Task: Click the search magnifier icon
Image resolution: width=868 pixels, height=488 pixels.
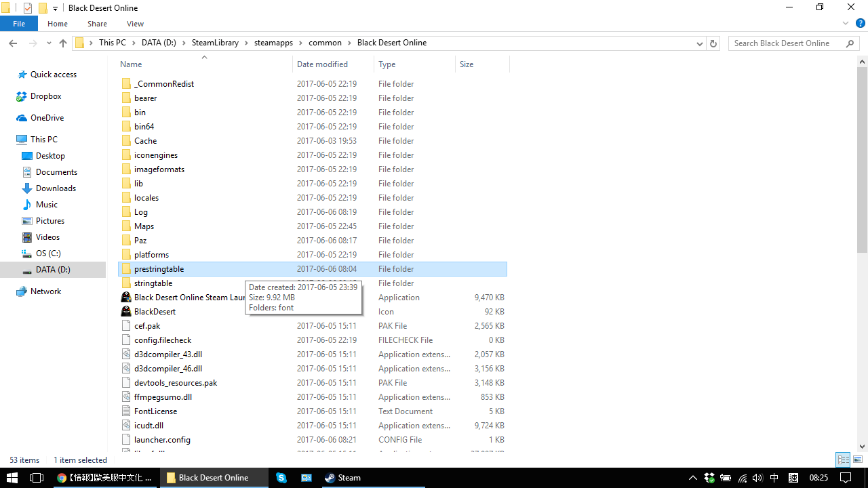Action: (850, 43)
